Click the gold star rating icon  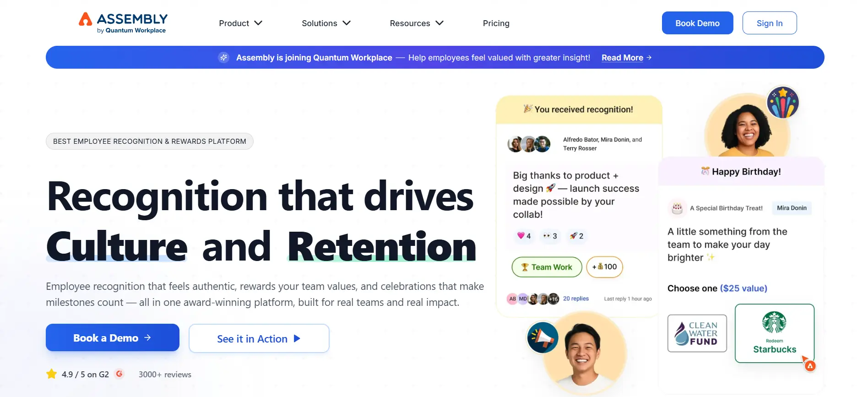click(x=51, y=374)
